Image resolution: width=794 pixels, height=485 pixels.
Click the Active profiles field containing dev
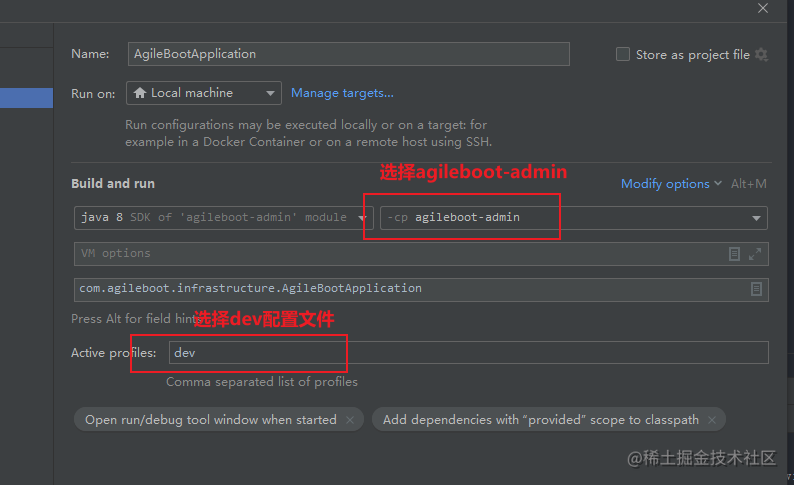point(468,352)
